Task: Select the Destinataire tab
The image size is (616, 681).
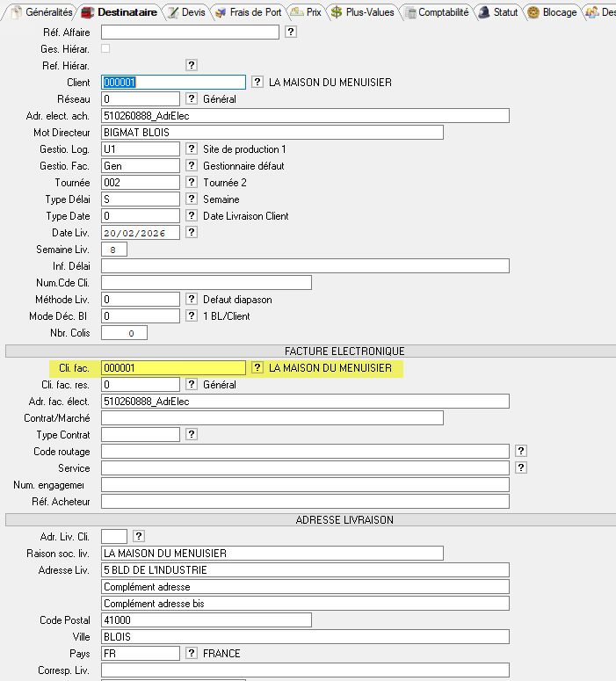Action: (120, 12)
